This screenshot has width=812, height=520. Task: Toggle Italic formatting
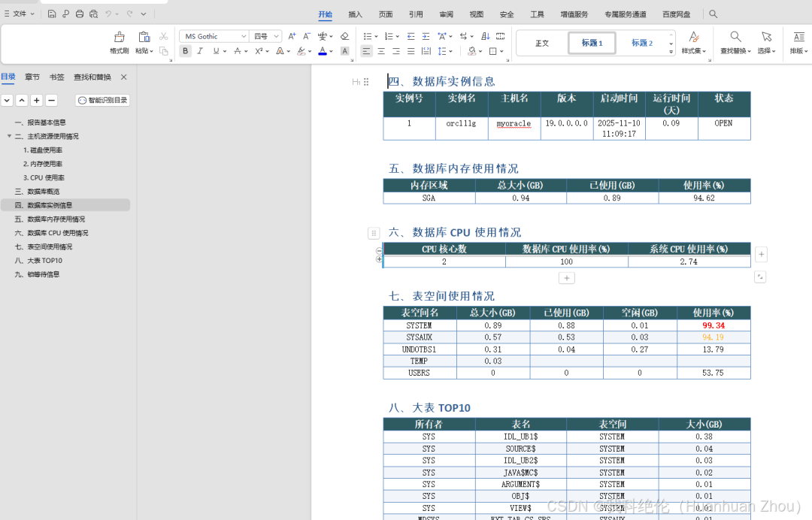tap(200, 50)
